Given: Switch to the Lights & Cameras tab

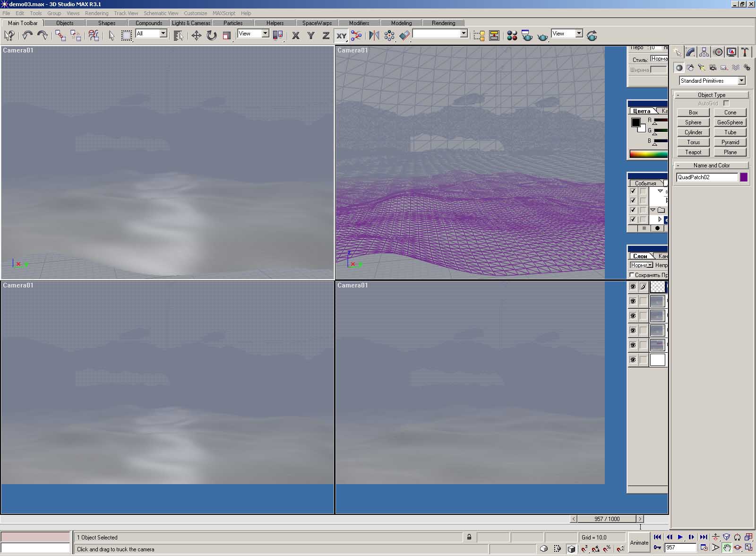Looking at the screenshot, I should [191, 23].
